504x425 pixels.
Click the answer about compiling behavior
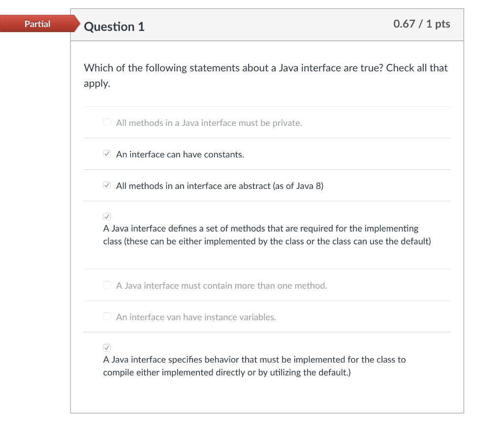(x=254, y=366)
